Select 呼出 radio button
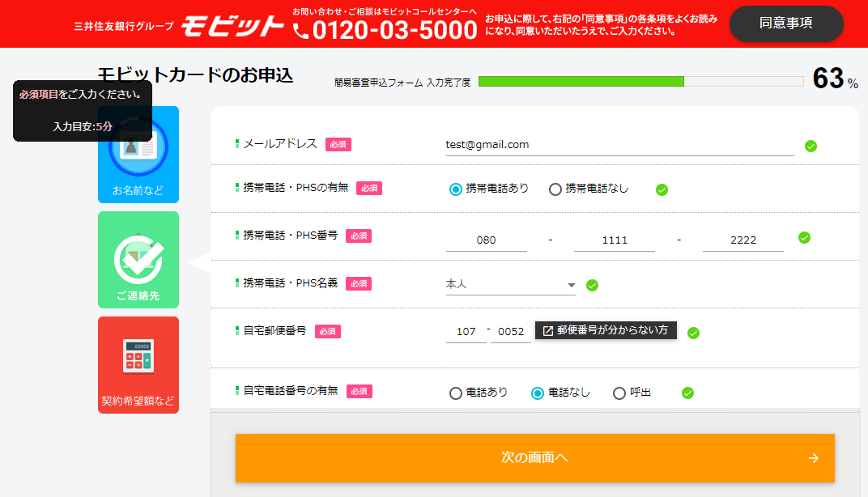The image size is (868, 497). coord(619,393)
